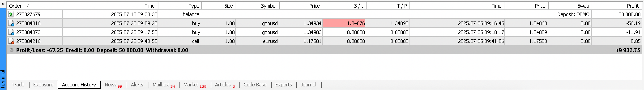Click profit value -56.19
Viewport: 644px width, 90px height.
(x=633, y=23)
